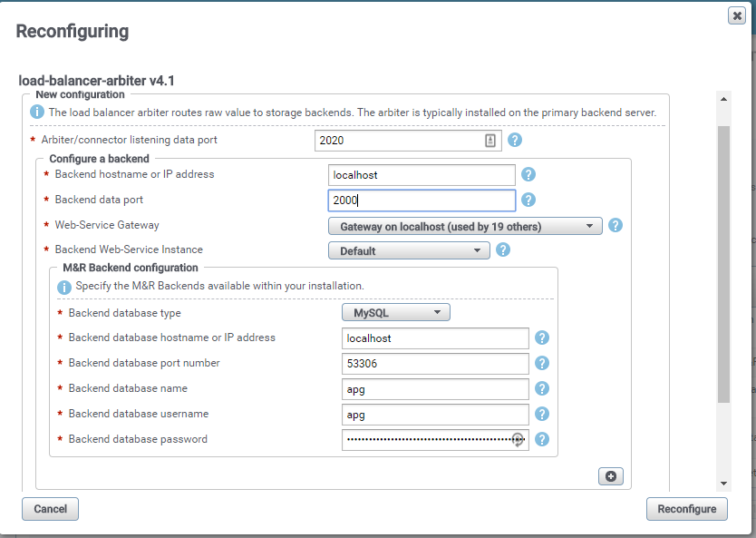Screen dimensions: 756x538
Task: Show help for Backend database port number
Action: point(542,364)
